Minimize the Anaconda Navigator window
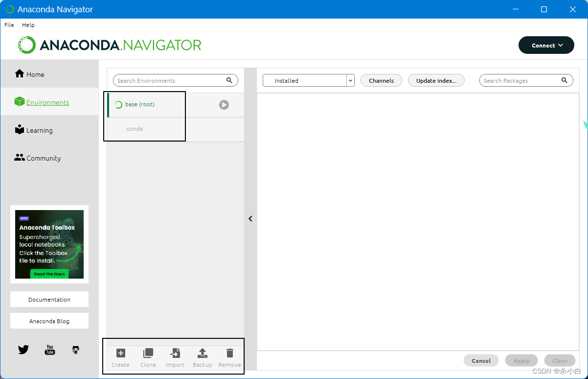 pyautogui.click(x=515, y=9)
